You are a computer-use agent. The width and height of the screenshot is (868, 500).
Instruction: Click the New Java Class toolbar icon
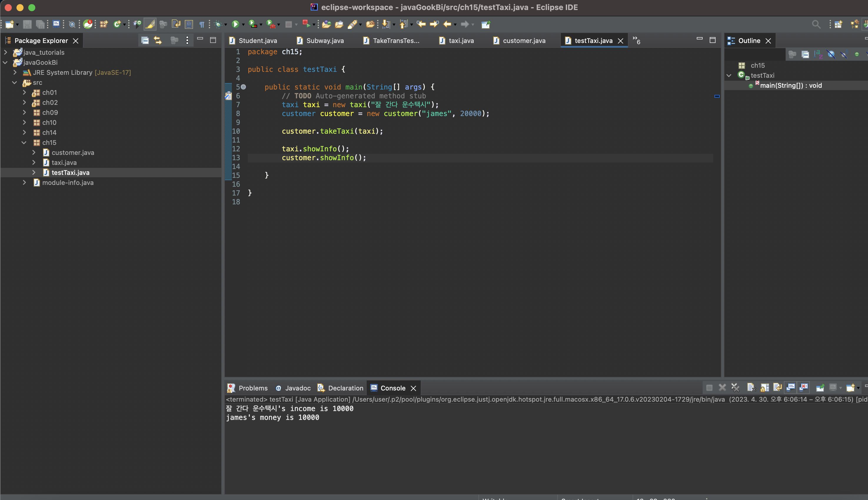(117, 24)
